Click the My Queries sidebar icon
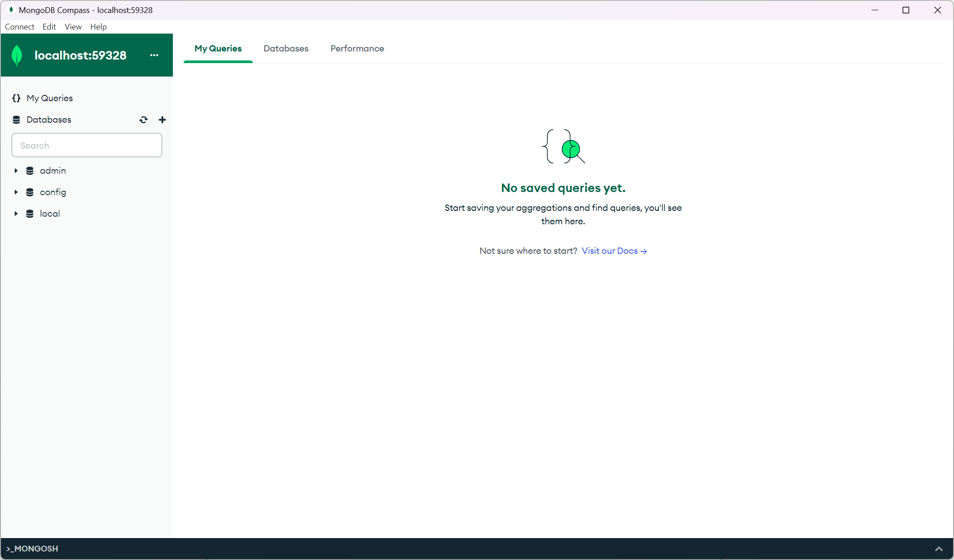Image resolution: width=954 pixels, height=560 pixels. click(17, 98)
